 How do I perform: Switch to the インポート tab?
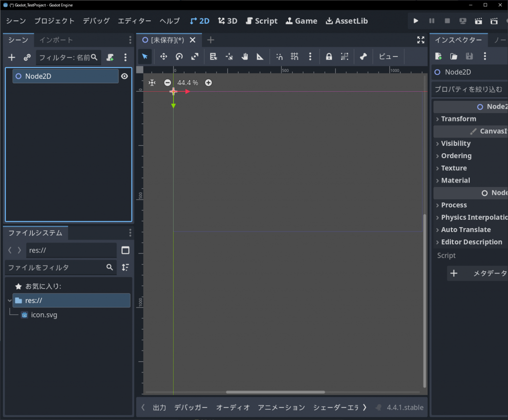pyautogui.click(x=56, y=40)
